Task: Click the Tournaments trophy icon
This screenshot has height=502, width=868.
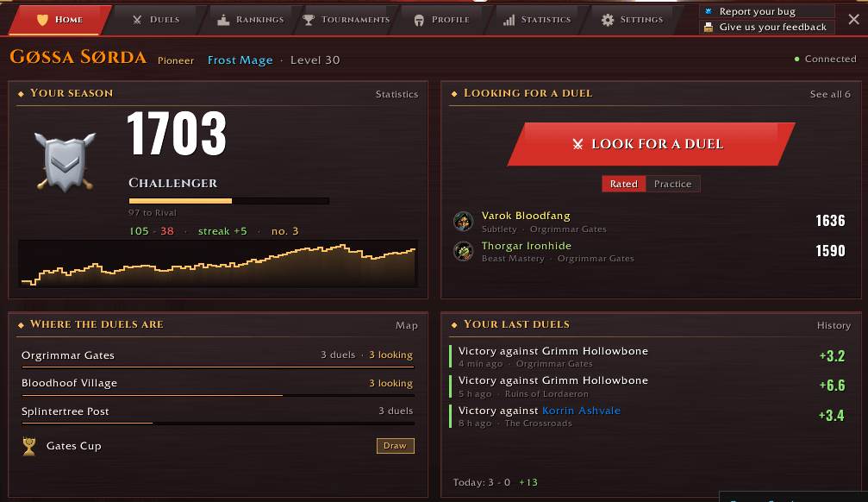Action: (309, 20)
